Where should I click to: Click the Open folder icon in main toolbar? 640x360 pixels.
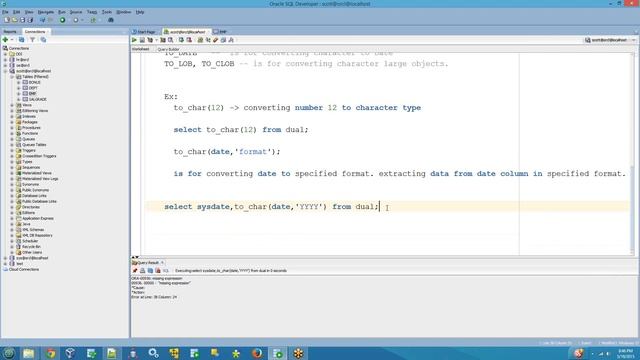coord(15,20)
